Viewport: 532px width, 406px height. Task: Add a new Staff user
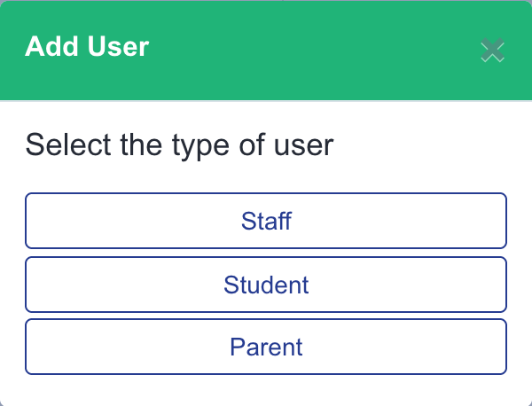pos(266,221)
